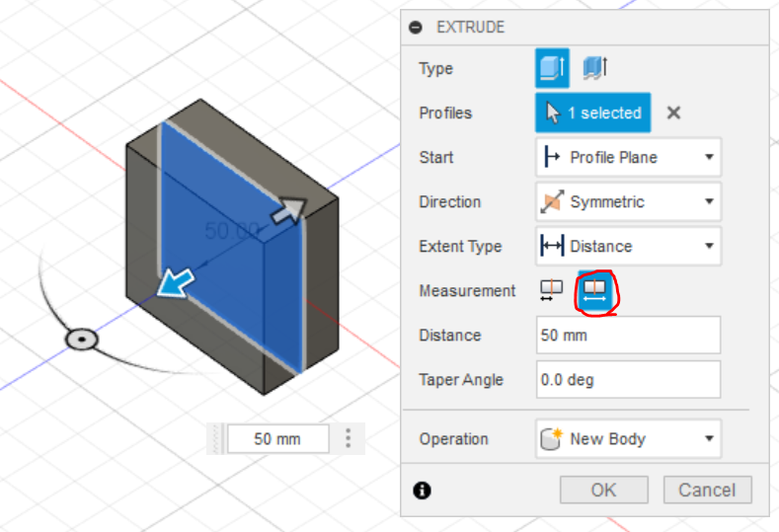The height and width of the screenshot is (532, 779).
Task: Click the floating '50 mm' viewport input
Action: tap(277, 438)
